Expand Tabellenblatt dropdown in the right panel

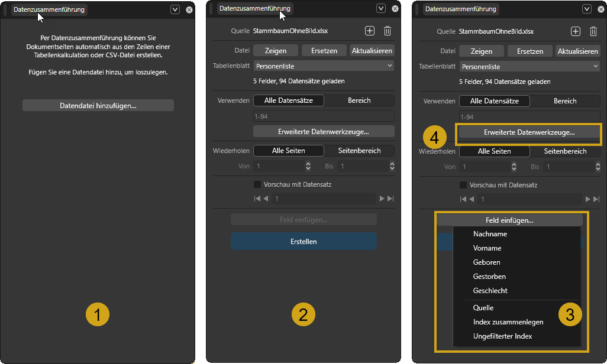(x=529, y=66)
